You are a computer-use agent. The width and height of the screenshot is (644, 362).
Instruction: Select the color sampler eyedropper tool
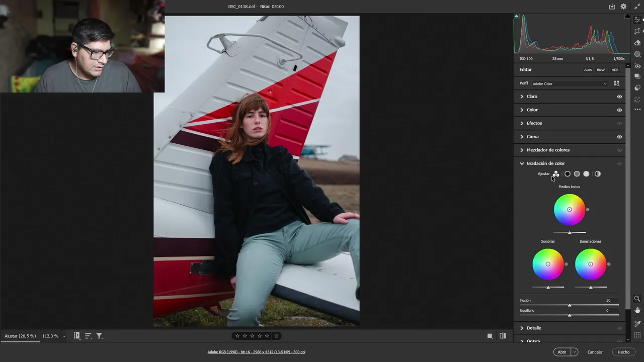[637, 324]
